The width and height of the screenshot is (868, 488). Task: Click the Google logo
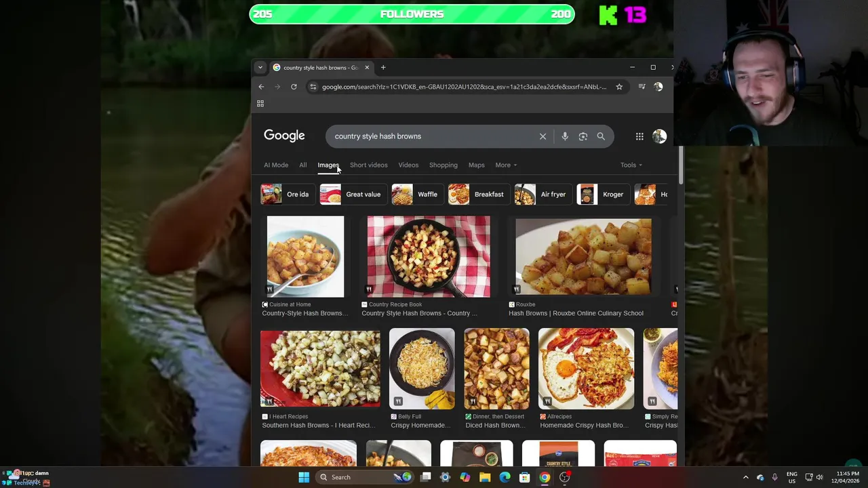(284, 136)
